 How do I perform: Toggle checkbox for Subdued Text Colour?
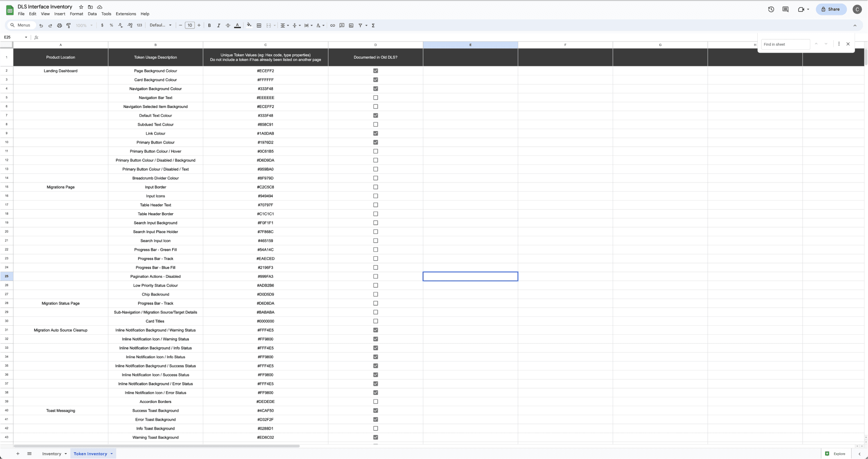375,125
